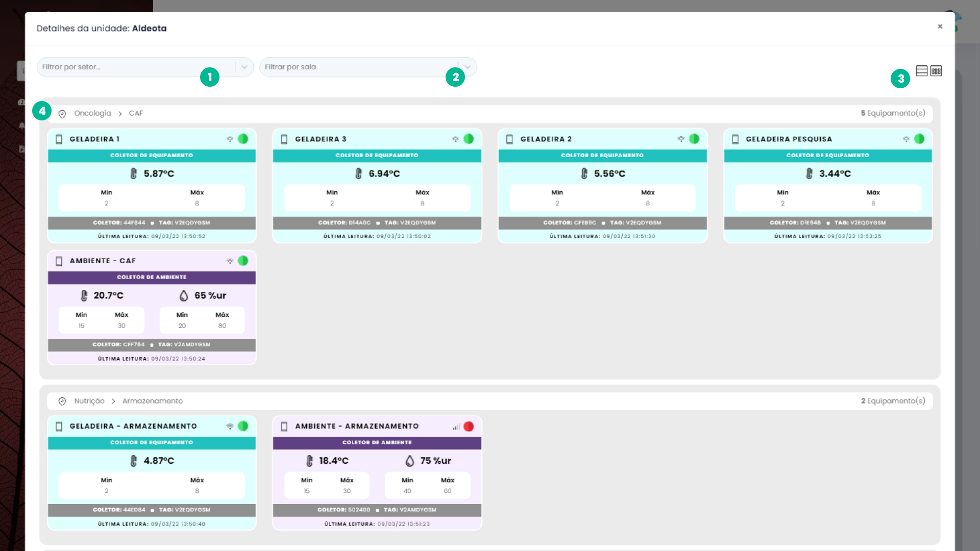The image size is (980, 551).
Task: Open the Filtrar por setor dropdown arrow
Action: tap(244, 67)
